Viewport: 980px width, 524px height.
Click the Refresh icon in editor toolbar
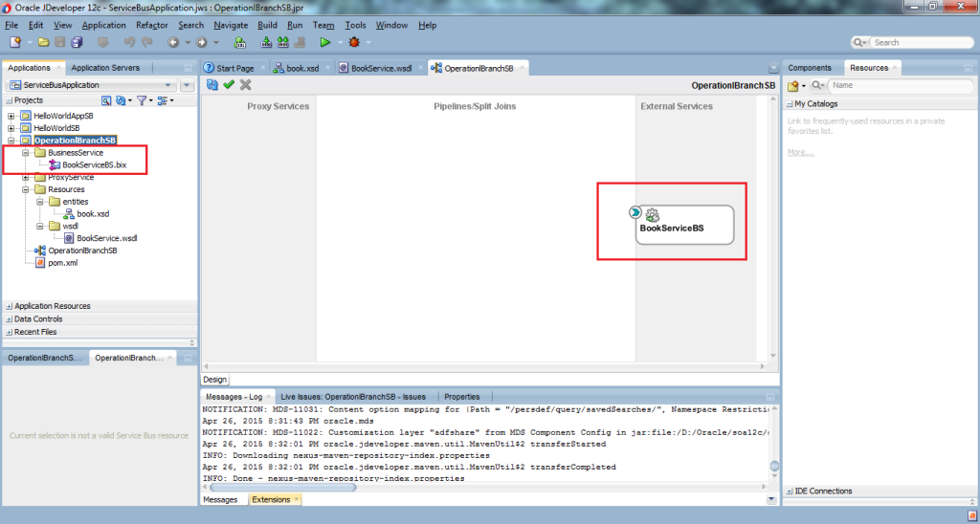pyautogui.click(x=212, y=85)
